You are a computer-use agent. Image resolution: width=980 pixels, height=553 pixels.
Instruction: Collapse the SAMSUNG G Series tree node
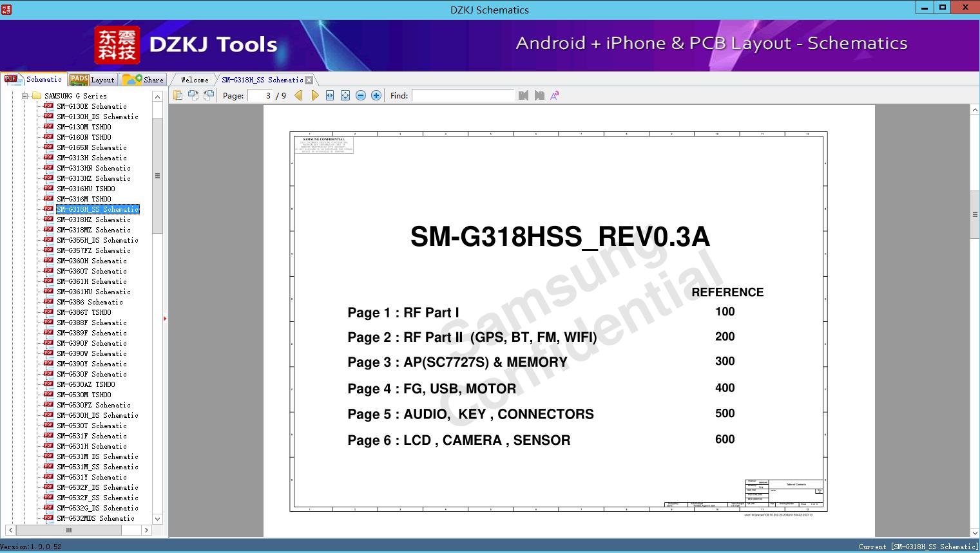(x=25, y=96)
